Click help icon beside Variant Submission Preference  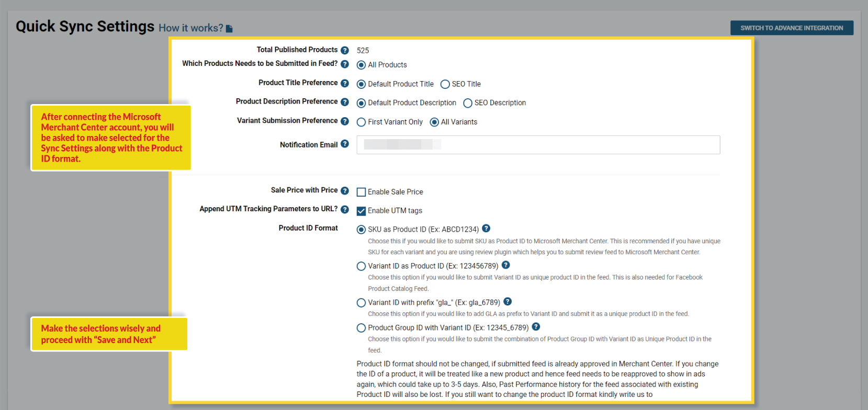[345, 121]
